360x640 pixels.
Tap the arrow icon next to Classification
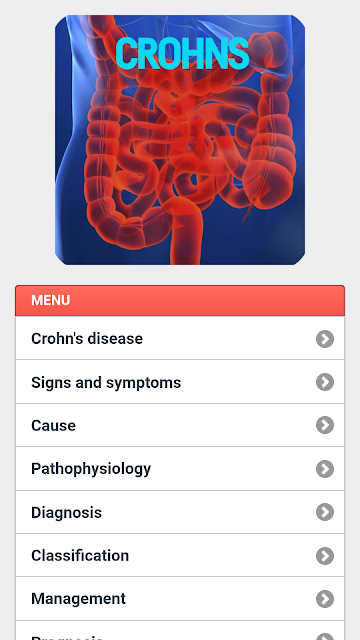click(x=324, y=556)
